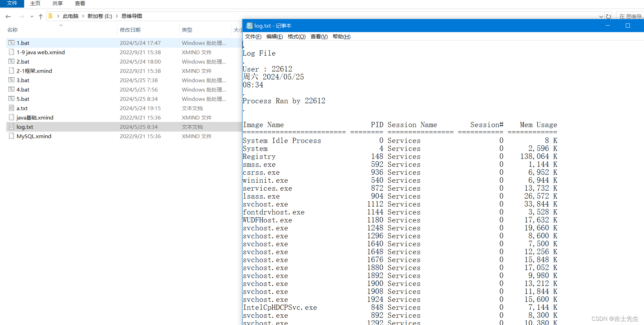644x325 pixels.
Task: Select file name 1-9 java web.xmind
Action: (41, 52)
